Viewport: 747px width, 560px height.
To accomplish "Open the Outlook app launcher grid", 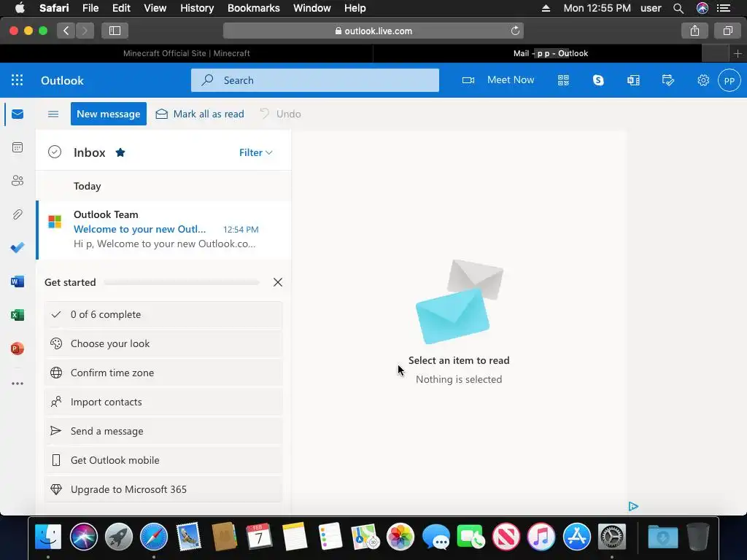I will click(x=18, y=80).
